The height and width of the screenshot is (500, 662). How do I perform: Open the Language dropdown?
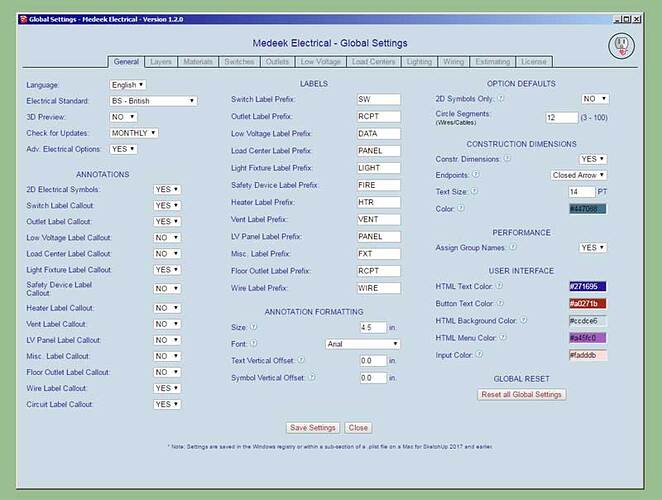(128, 85)
